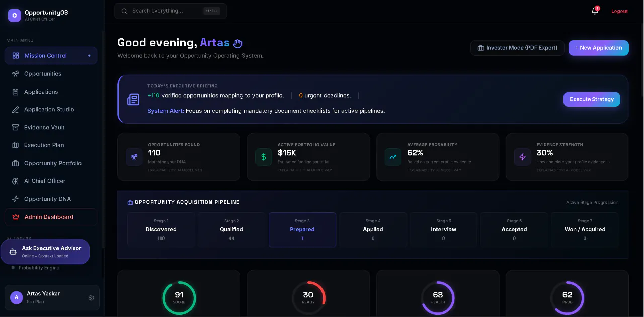The image size is (644, 317).
Task: Click the System Alert text
Action: coord(266,111)
